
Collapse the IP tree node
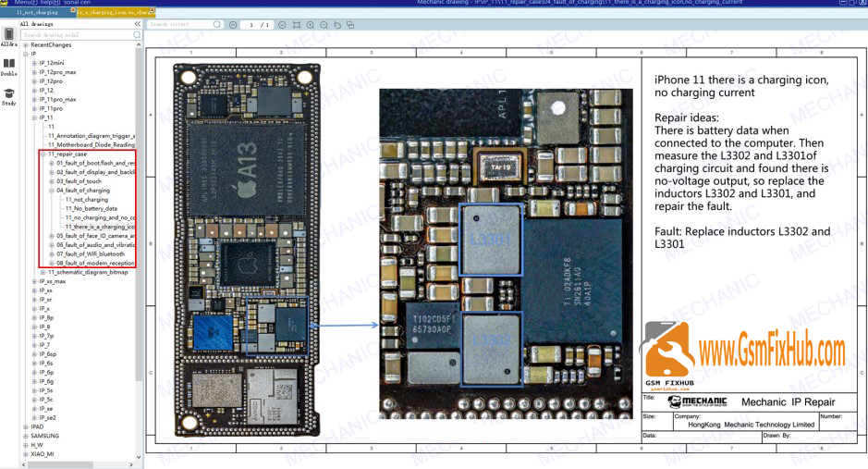pyautogui.click(x=26, y=54)
